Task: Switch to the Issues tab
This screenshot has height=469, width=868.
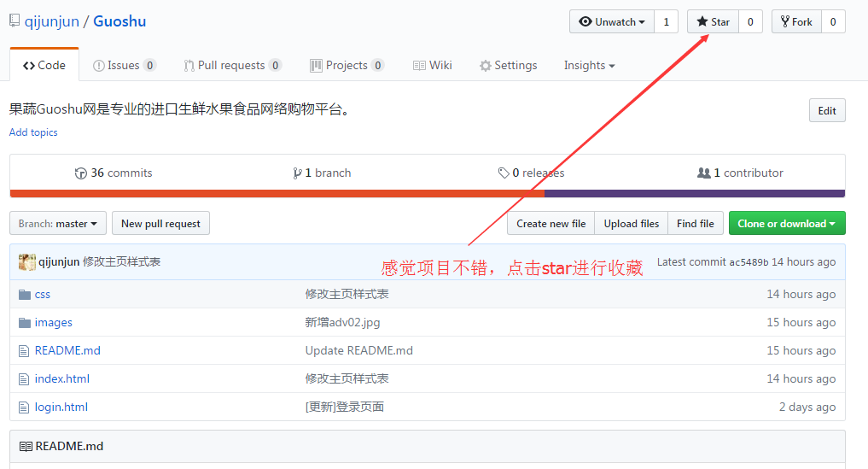Action: point(125,66)
